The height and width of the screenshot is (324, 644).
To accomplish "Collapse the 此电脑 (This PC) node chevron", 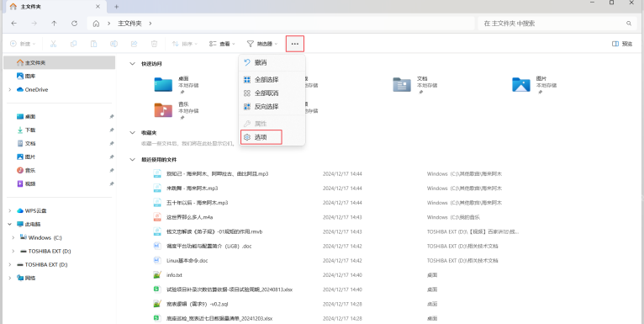I will (x=10, y=225).
